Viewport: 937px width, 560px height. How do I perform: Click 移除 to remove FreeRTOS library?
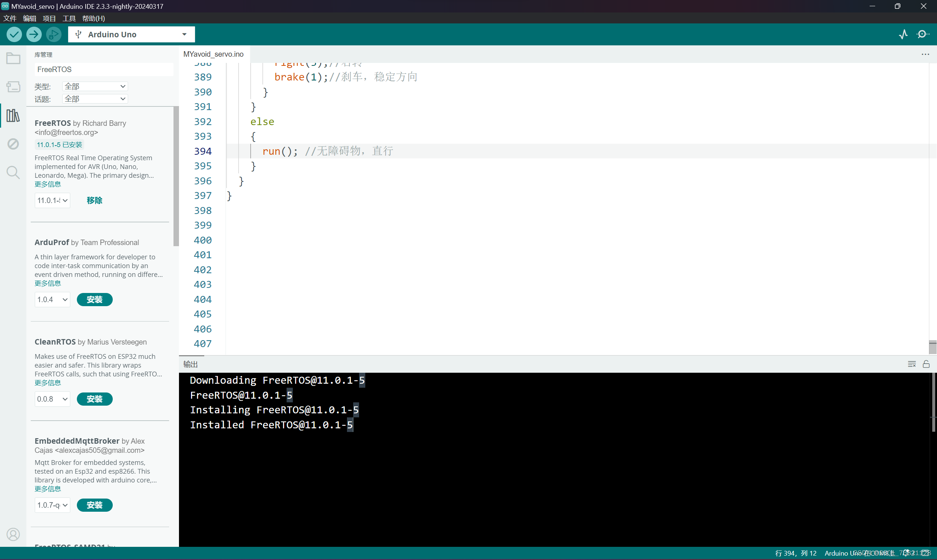pyautogui.click(x=94, y=200)
